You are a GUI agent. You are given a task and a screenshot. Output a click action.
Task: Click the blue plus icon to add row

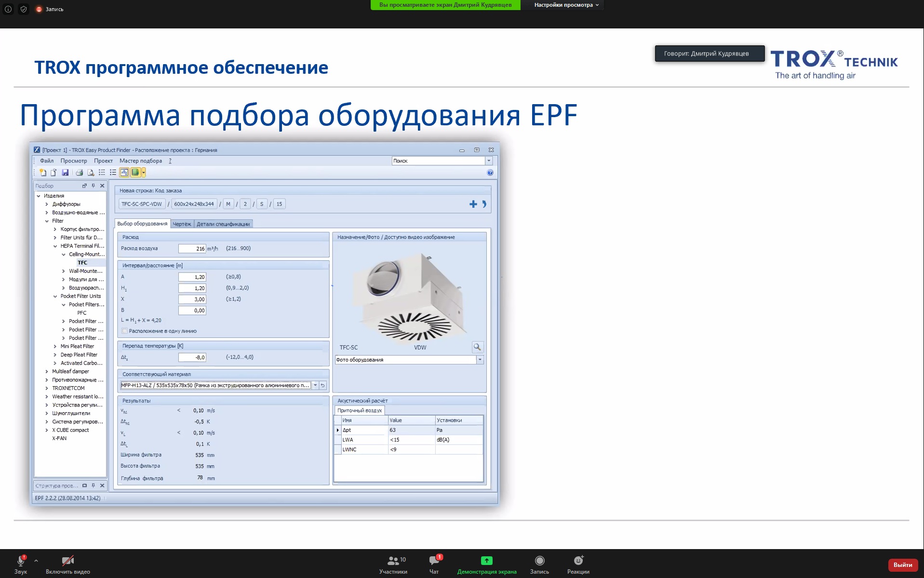point(473,204)
